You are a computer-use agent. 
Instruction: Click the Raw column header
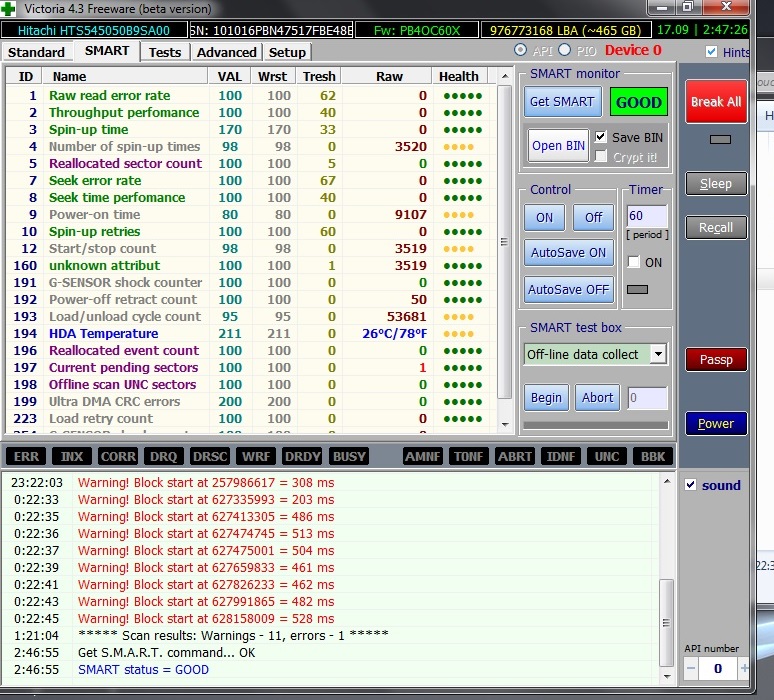point(389,76)
